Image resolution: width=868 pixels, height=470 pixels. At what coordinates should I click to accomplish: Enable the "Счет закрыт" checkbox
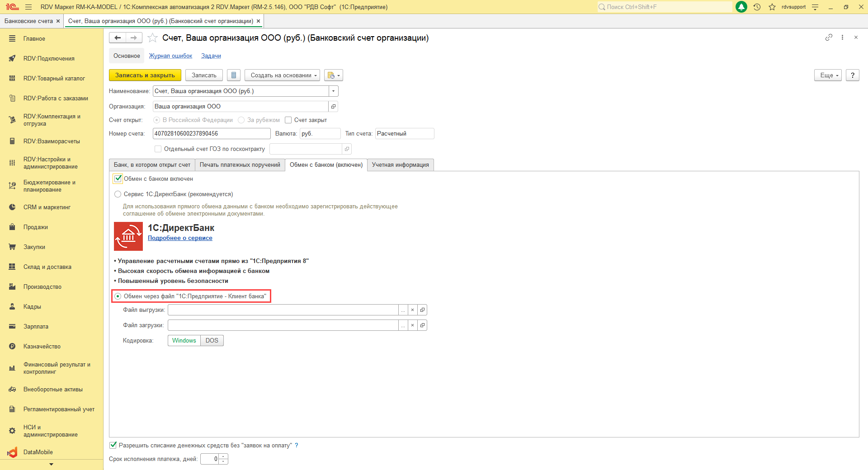(288, 120)
